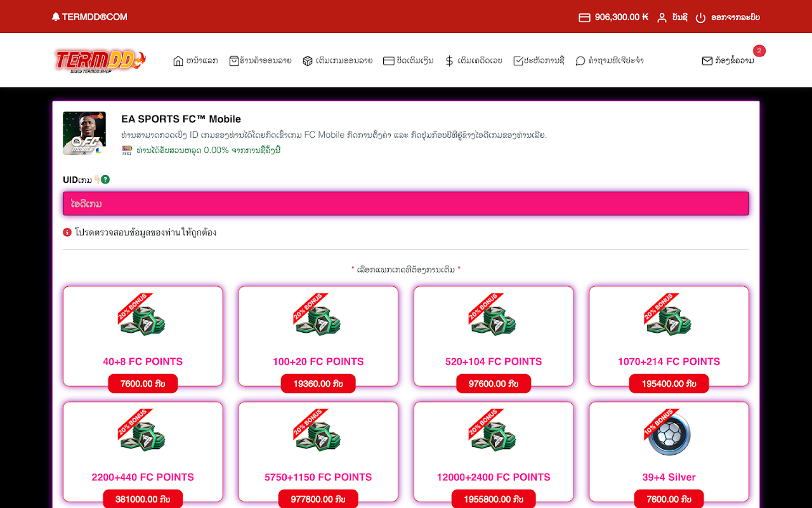Click the green 0.00% discount notice text
Image resolution: width=812 pixels, height=508 pixels.
pyautogui.click(x=209, y=150)
